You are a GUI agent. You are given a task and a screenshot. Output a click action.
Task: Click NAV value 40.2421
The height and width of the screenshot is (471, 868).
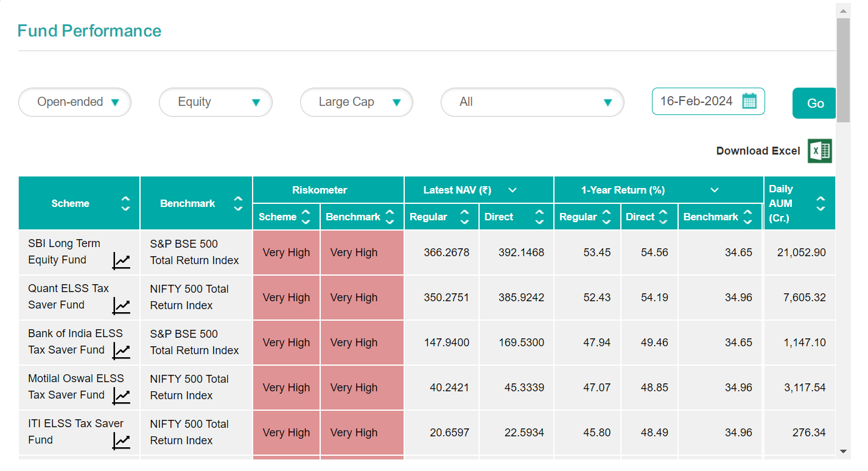449,388
